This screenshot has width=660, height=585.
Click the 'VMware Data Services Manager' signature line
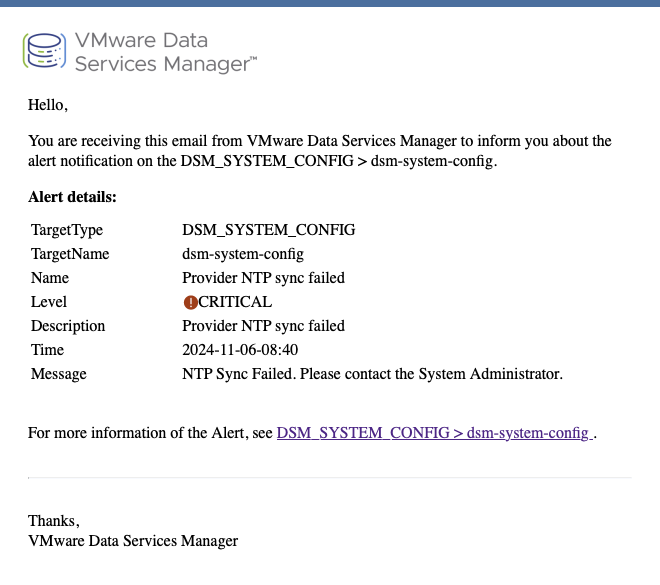pyautogui.click(x=133, y=541)
